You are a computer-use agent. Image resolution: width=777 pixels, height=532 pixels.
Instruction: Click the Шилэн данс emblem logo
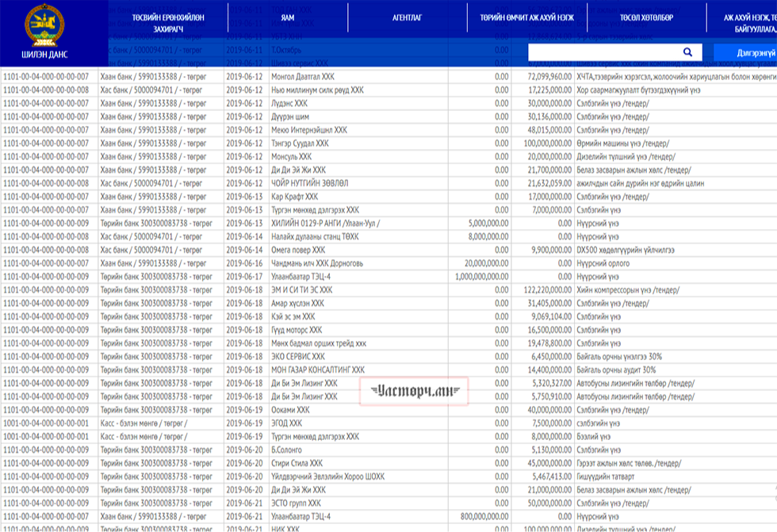click(44, 25)
